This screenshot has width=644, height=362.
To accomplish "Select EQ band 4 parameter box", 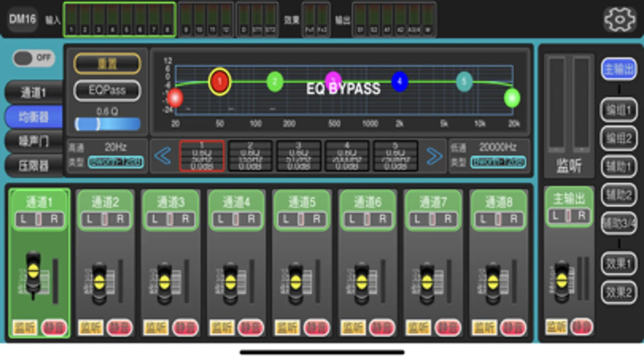I will pyautogui.click(x=347, y=156).
